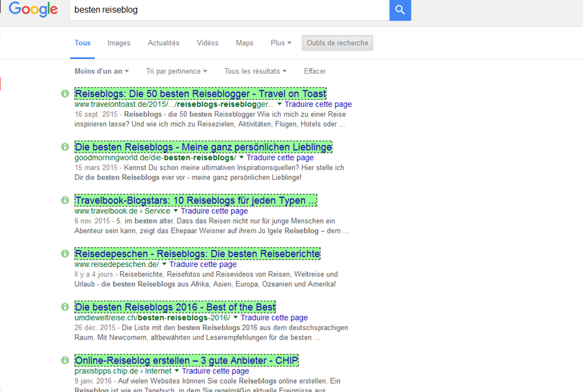Click the www.travelbook.de › Service URL text
Image resolution: width=583 pixels, height=392 pixels.
(122, 211)
